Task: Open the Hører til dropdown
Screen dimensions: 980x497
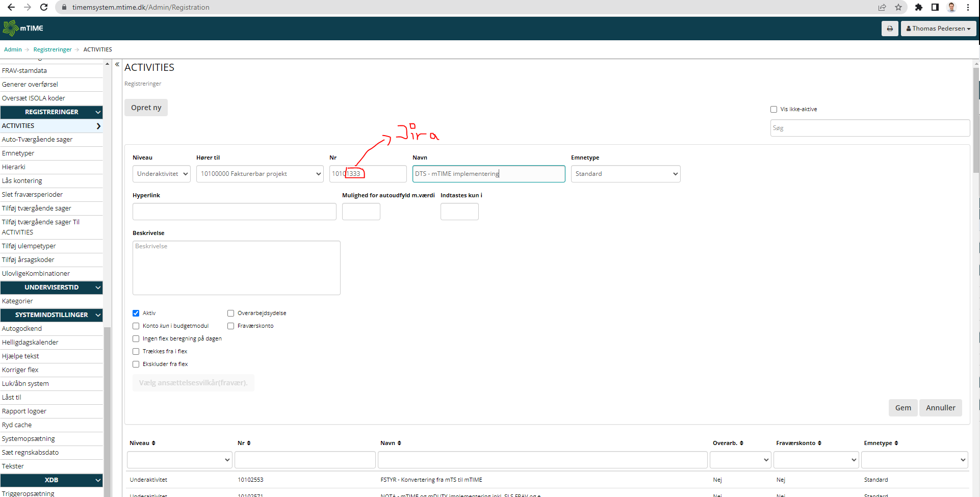Action: [x=260, y=174]
